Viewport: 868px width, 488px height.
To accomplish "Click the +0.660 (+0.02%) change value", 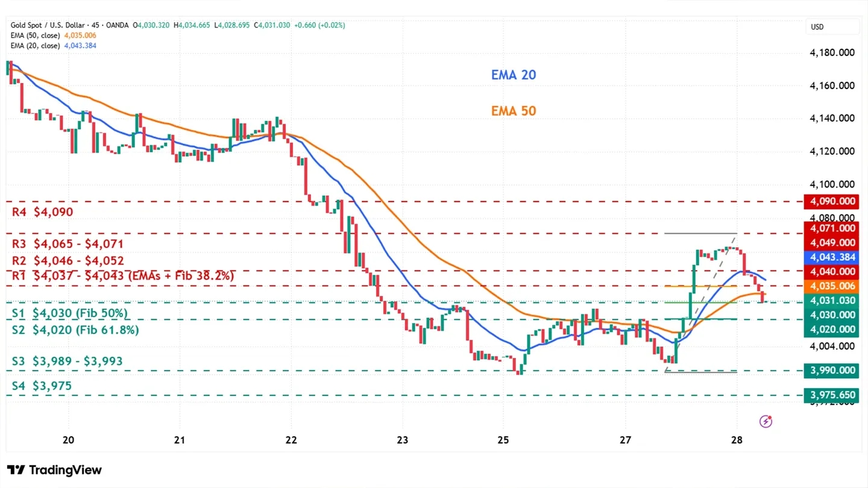I will click(319, 25).
